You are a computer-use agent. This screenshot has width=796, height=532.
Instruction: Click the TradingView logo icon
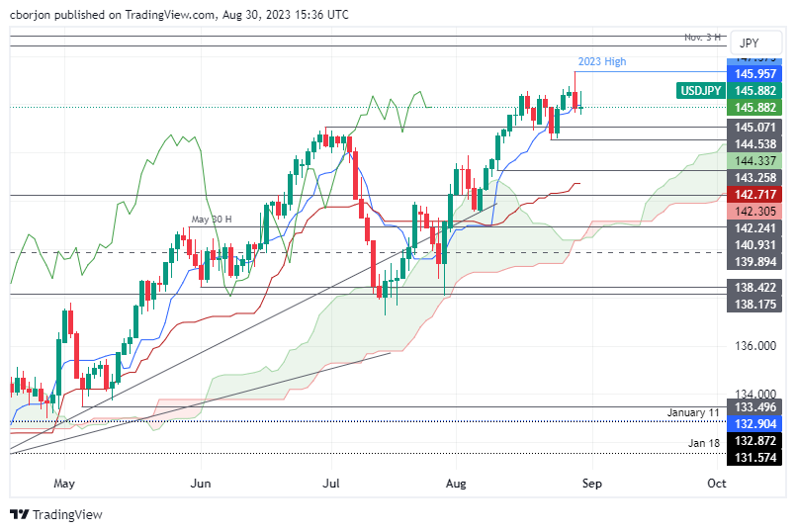point(19,514)
